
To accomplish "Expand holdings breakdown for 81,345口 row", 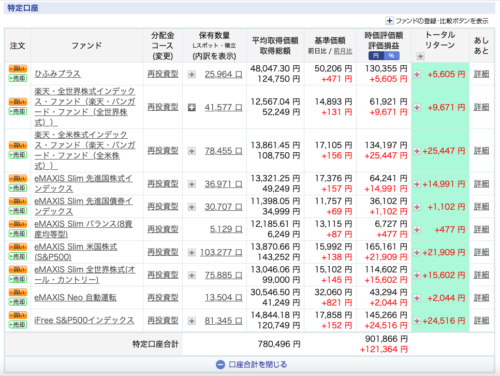I will [x=192, y=321].
